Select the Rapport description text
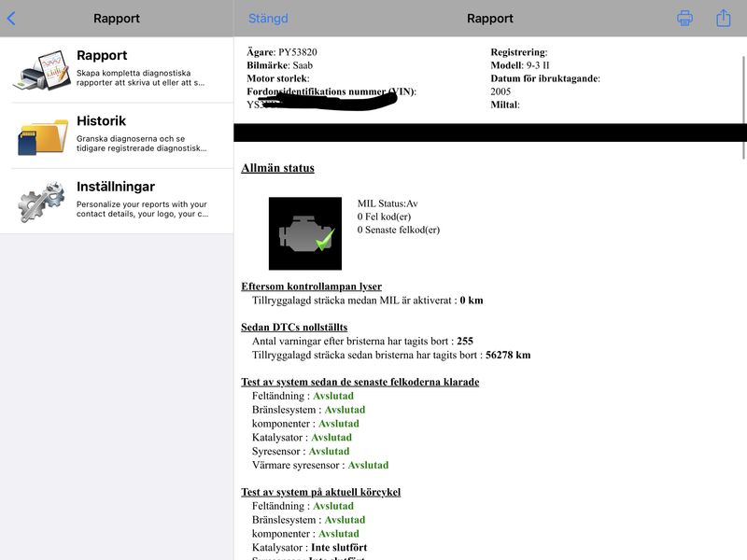The height and width of the screenshot is (560, 747). 141,77
